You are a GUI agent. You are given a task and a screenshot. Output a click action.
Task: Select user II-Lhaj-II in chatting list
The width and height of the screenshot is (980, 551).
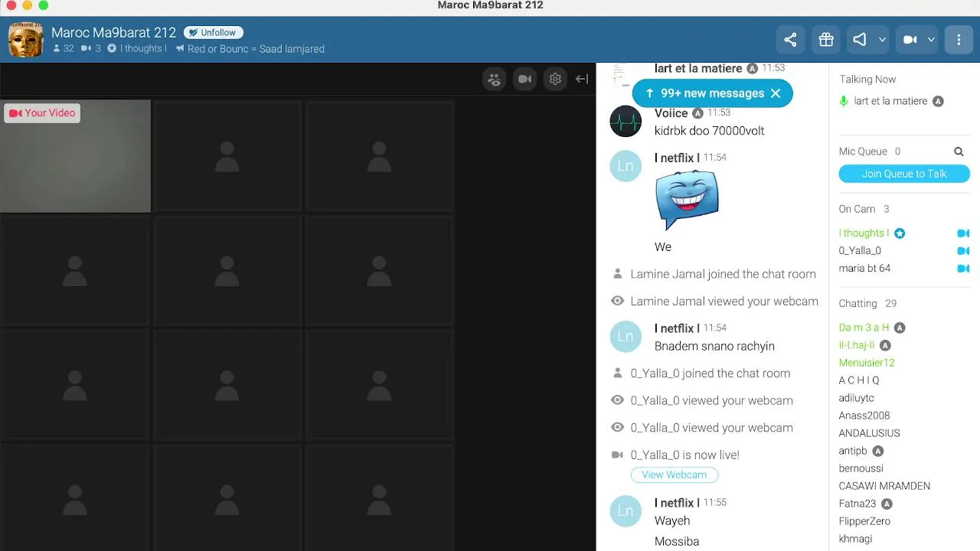(857, 345)
